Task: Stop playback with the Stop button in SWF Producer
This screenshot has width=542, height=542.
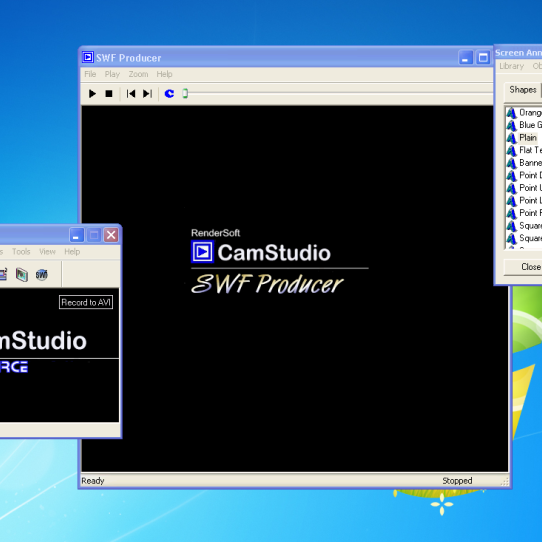Action: point(109,94)
